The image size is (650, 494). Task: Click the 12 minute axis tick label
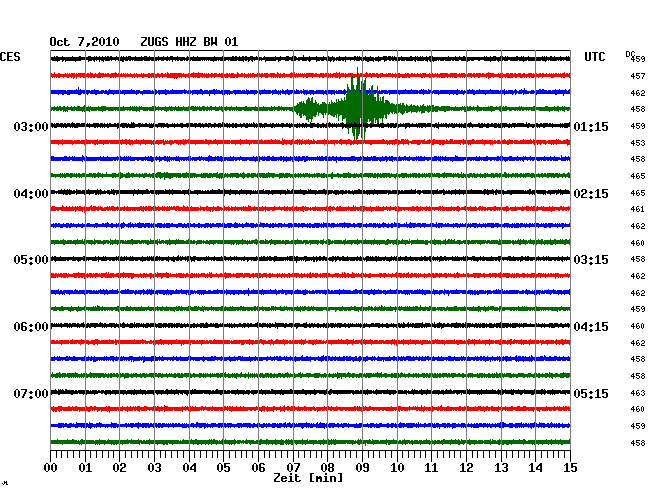coord(466,467)
